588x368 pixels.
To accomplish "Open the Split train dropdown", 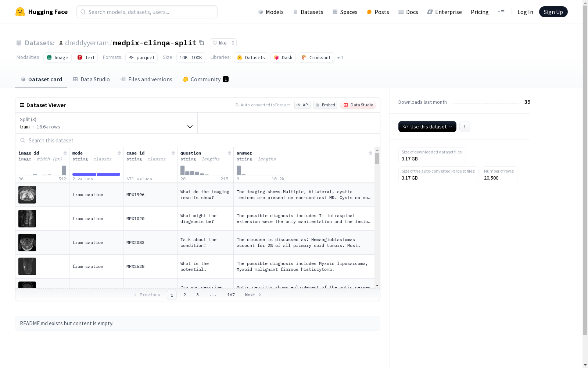I will pyautogui.click(x=107, y=123).
